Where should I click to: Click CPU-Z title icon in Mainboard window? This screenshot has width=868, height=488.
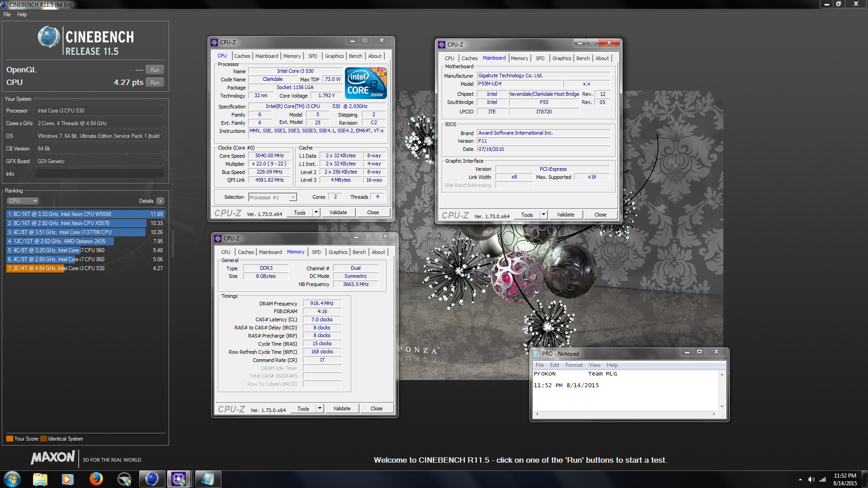click(442, 45)
